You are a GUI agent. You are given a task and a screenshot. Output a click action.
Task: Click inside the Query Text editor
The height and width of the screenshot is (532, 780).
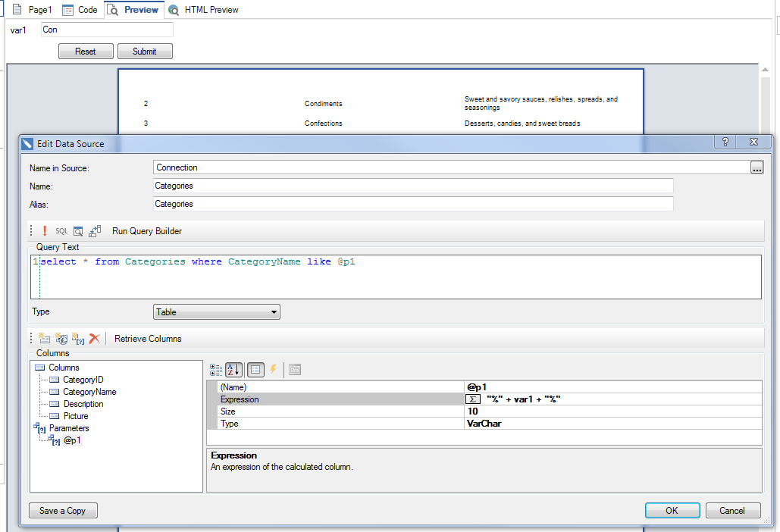pyautogui.click(x=396, y=277)
